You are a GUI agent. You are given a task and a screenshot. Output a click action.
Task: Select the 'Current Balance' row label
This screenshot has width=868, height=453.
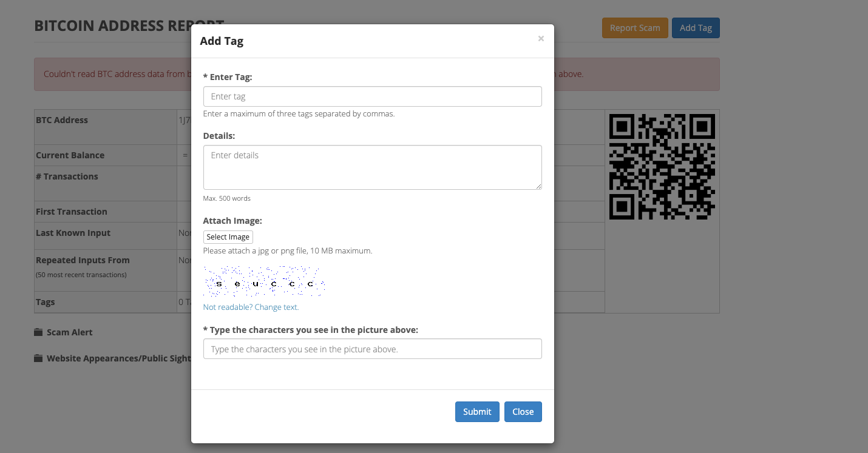(70, 155)
